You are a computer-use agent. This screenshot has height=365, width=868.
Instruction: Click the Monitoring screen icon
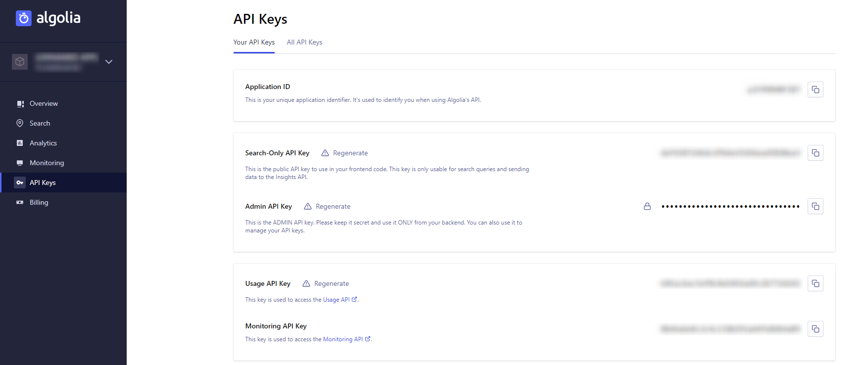(20, 163)
